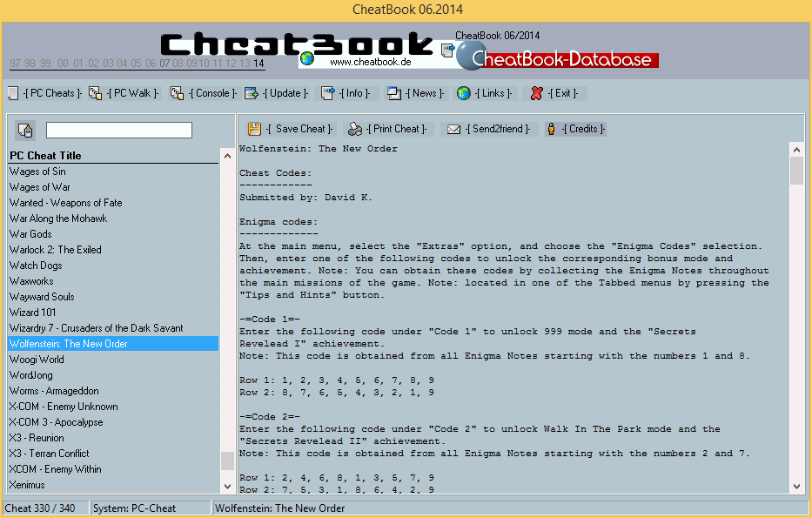Screen dimensions: 812x518
Task: Select year 97 in the year strip
Action: click(x=15, y=64)
